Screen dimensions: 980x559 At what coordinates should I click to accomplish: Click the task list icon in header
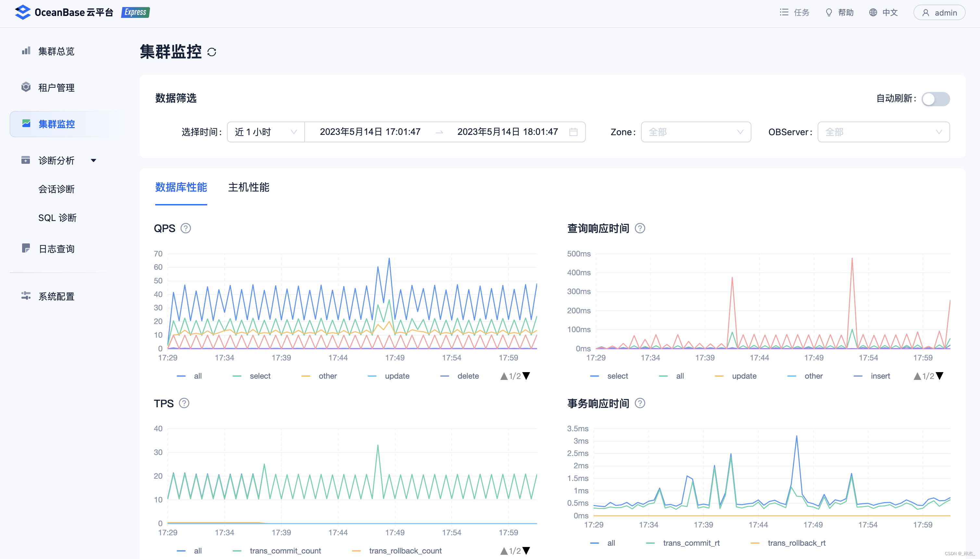point(784,12)
